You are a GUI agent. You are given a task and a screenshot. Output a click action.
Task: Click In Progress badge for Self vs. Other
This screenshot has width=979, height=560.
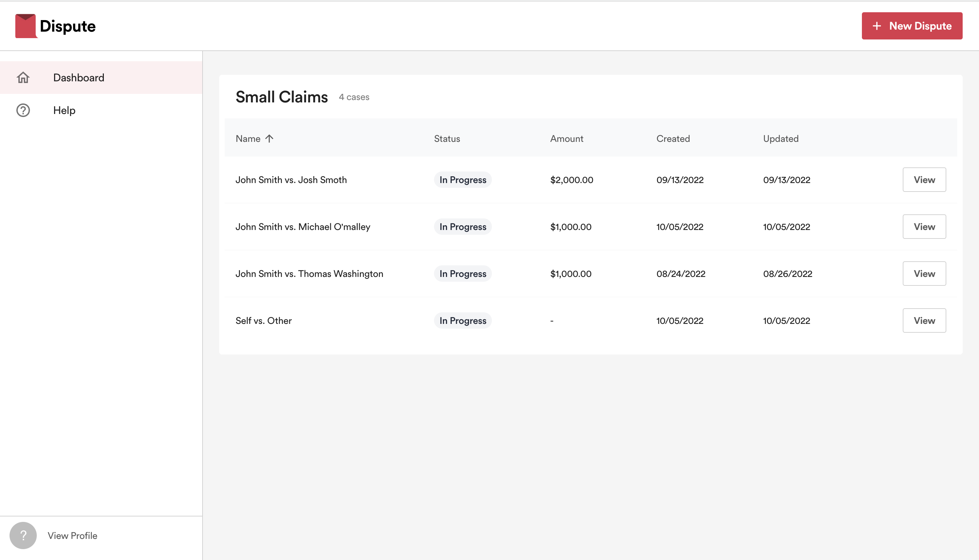click(463, 320)
